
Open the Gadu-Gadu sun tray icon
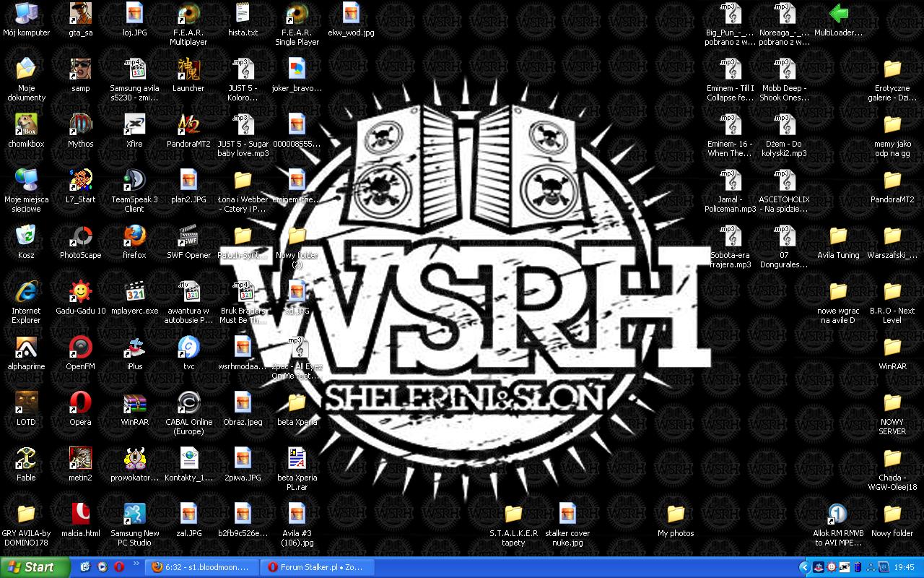(832, 567)
